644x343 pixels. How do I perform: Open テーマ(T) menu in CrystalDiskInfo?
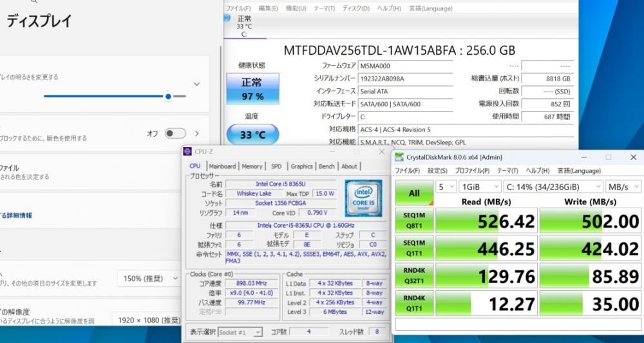click(x=325, y=8)
